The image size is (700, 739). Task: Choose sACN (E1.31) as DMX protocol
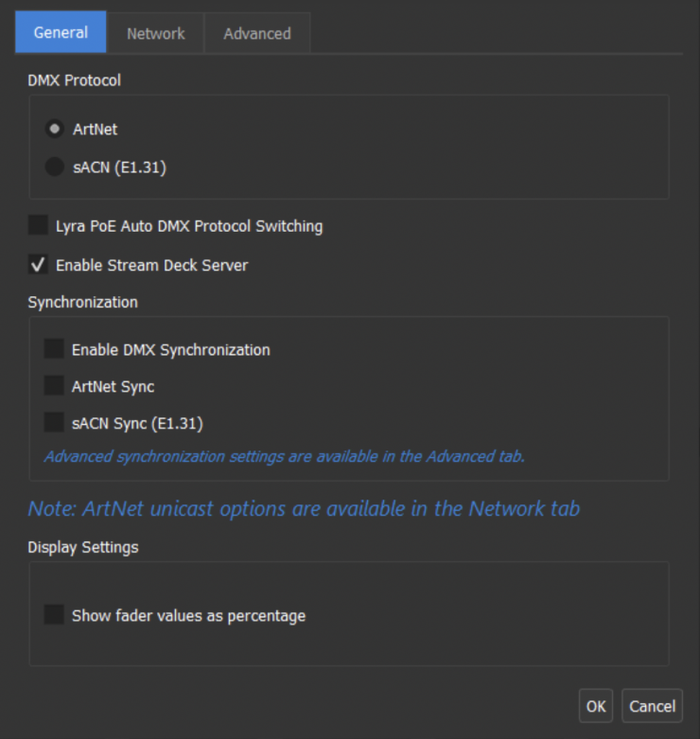(55, 167)
